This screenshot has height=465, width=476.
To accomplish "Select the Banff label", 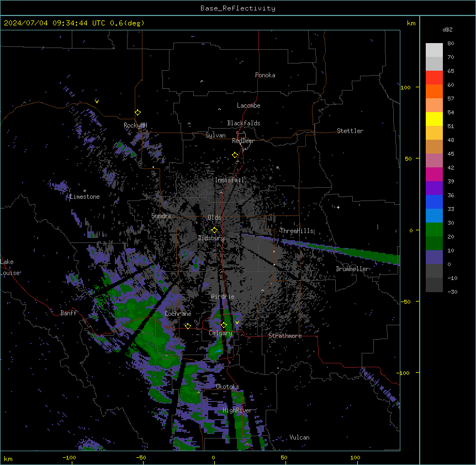I will pos(68,313).
